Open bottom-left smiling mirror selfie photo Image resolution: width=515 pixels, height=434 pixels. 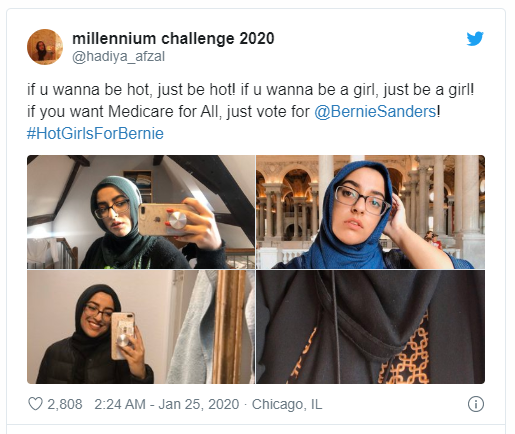click(x=141, y=327)
